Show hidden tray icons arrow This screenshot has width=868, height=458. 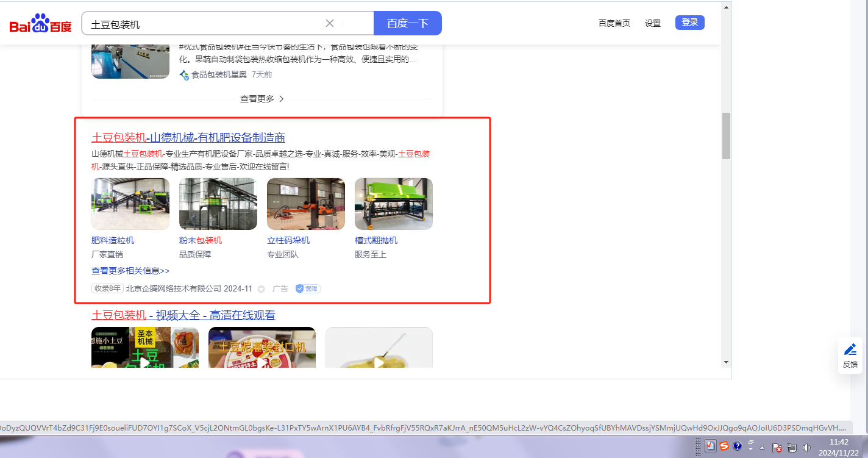pos(763,447)
